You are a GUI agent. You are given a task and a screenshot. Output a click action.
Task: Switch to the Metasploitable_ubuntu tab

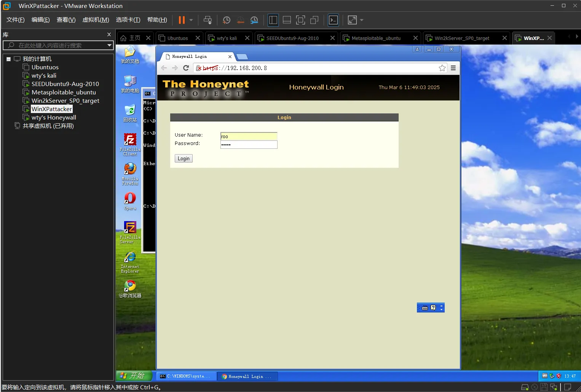point(376,38)
